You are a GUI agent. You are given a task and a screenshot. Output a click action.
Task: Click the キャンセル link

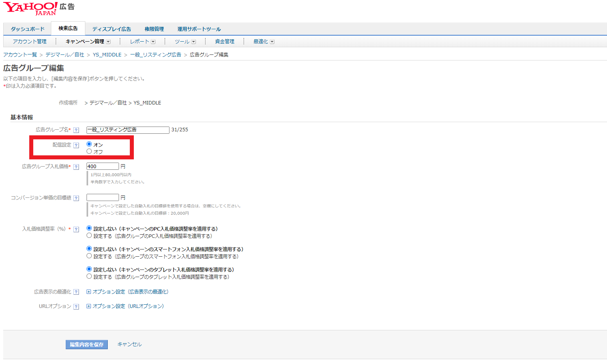(x=129, y=344)
